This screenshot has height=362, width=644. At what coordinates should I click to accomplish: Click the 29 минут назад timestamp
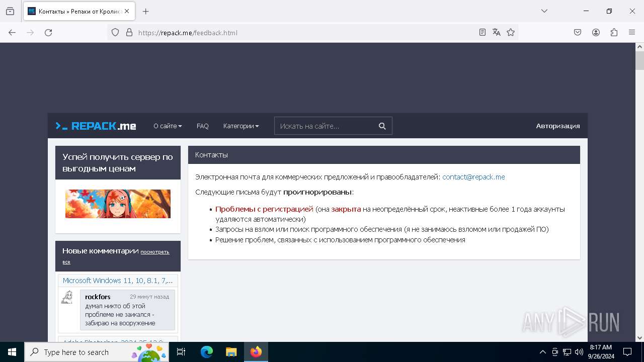[149, 297]
